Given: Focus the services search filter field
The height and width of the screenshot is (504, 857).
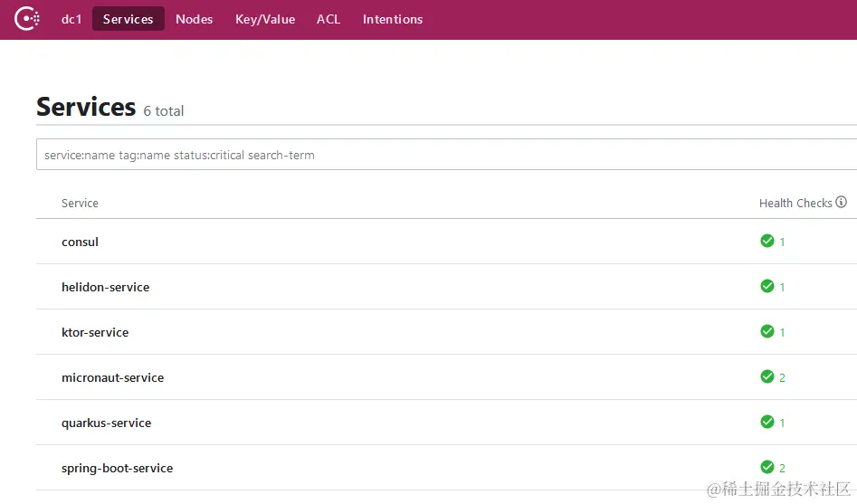Looking at the screenshot, I should pos(446,155).
